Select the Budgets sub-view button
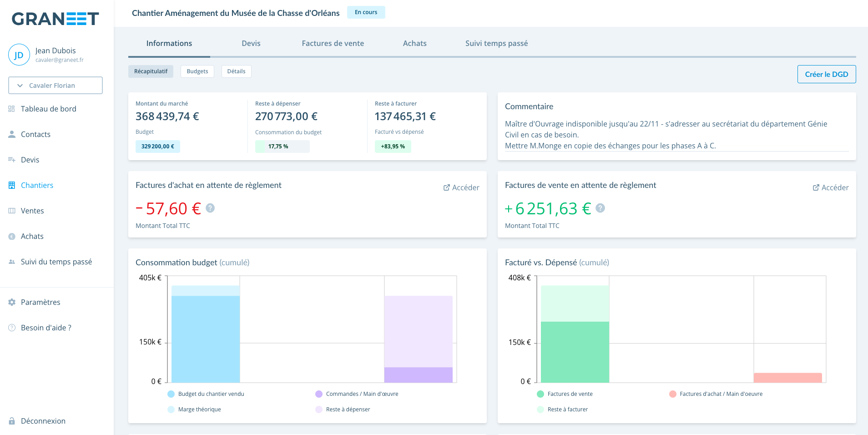This screenshot has height=435, width=868. coord(197,71)
